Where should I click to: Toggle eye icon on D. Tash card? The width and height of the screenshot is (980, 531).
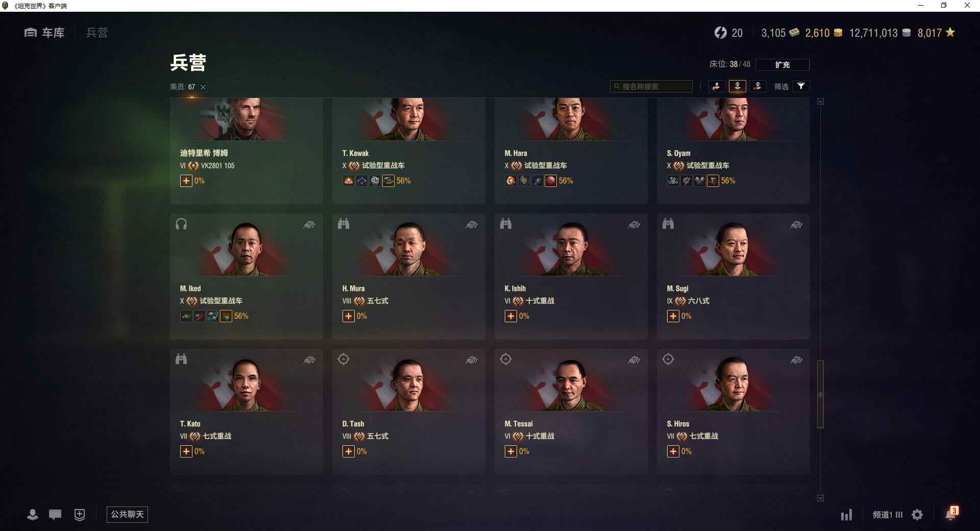pyautogui.click(x=472, y=360)
